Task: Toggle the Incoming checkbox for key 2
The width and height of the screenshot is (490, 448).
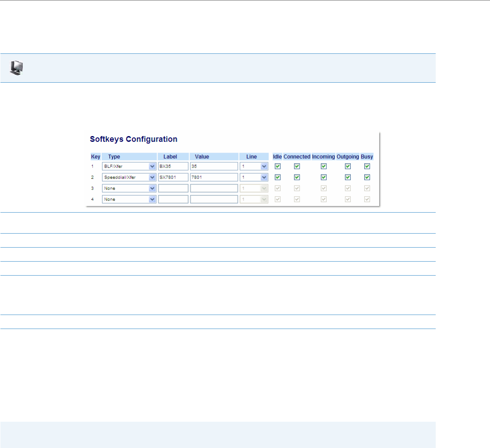Action: pos(324,177)
